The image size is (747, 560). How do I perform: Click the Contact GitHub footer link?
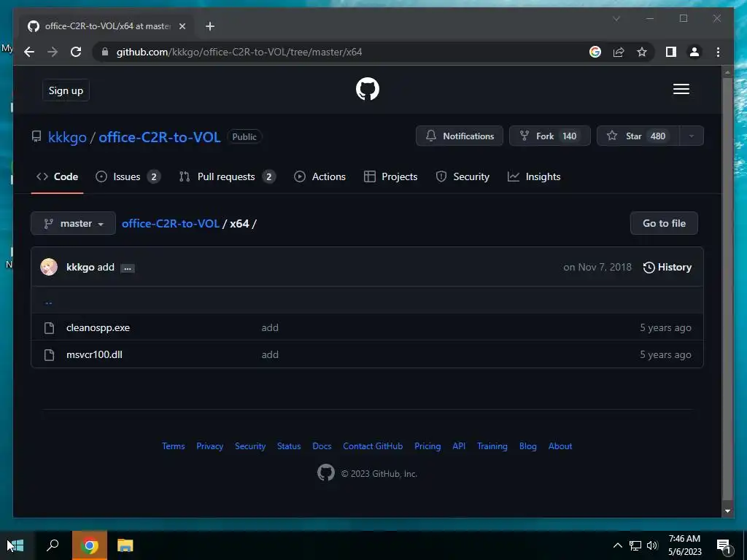(373, 446)
